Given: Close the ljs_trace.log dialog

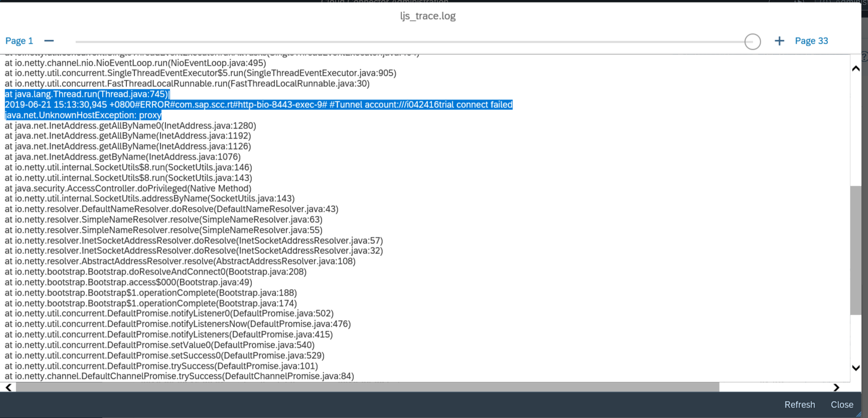Looking at the screenshot, I should (842, 404).
